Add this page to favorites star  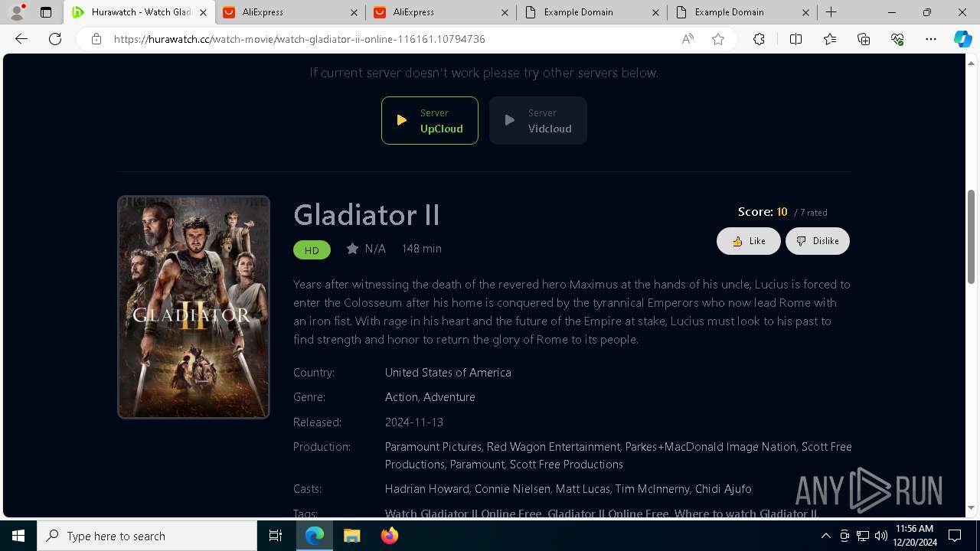[718, 39]
